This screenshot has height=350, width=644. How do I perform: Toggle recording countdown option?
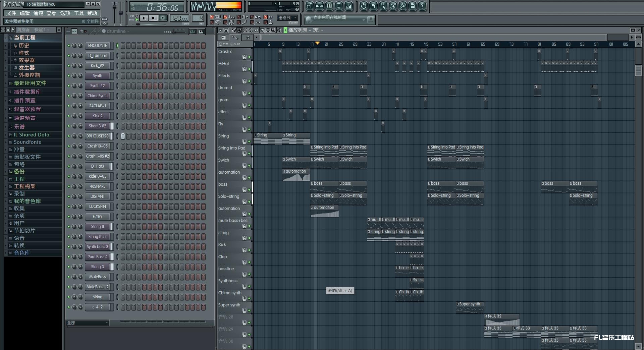pyautogui.click(x=225, y=17)
